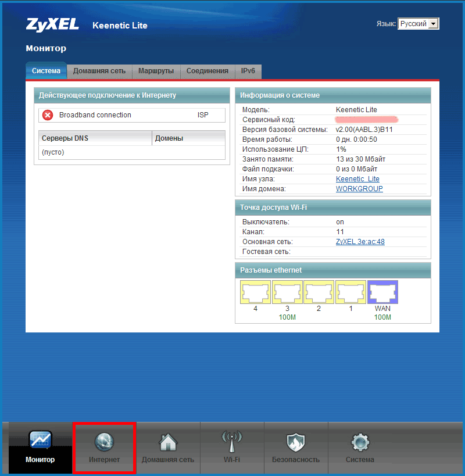
Task: Click the Действующее подключение к Интернету header
Action: [132, 95]
